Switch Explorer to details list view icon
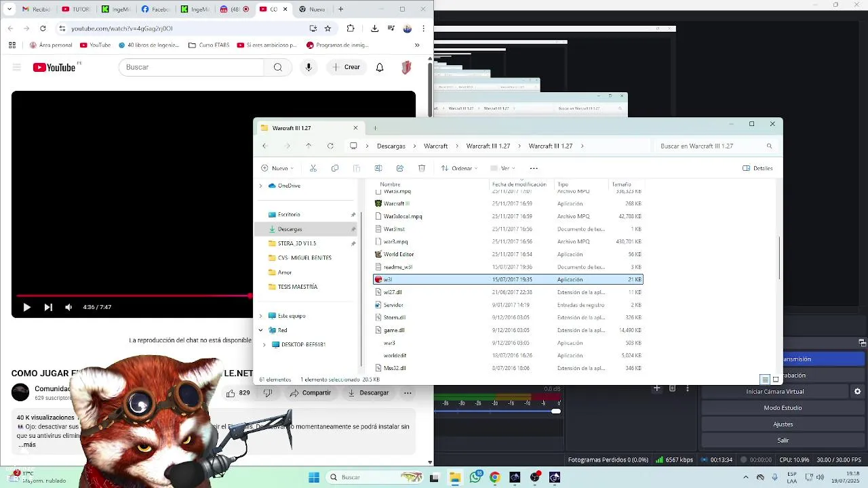This screenshot has width=868, height=488. coord(765,380)
